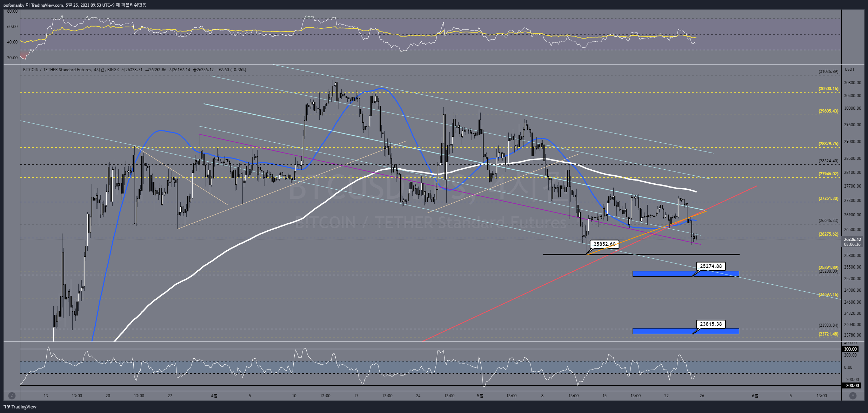868x413 pixels.
Task: Click the 5월 month label on time axis
Action: pos(480,396)
